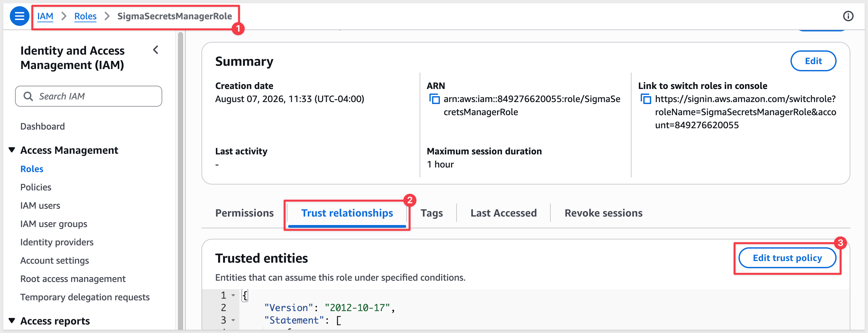Click the '1 hour' session duration value
The image size is (868, 333).
440,165
